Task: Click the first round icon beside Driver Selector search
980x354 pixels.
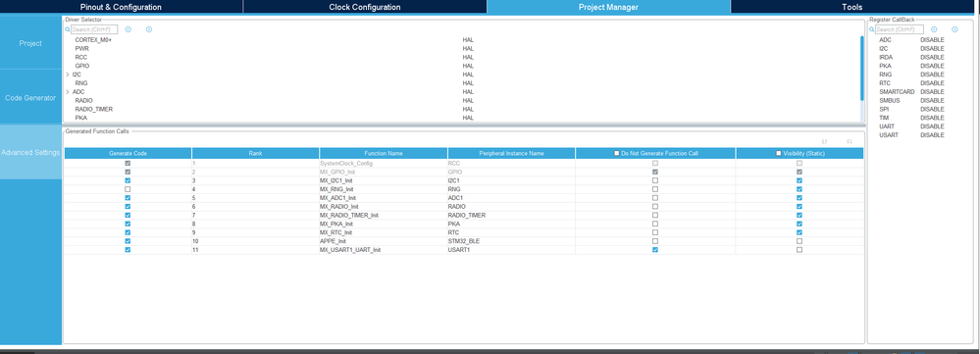Action: (129, 29)
